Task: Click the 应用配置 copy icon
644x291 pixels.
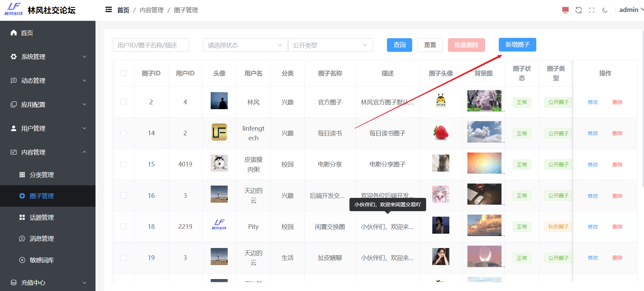Action: tap(14, 104)
